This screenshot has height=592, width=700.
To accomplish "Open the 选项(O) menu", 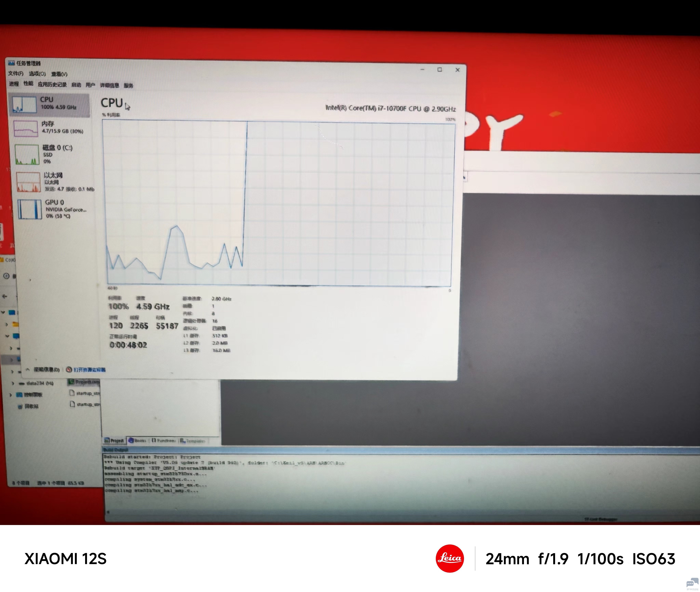I will 37,74.
